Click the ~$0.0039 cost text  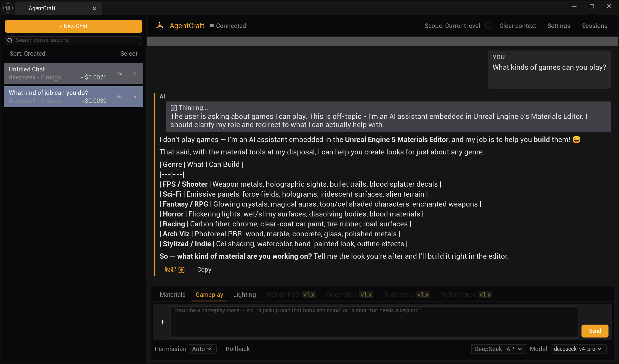93,101
